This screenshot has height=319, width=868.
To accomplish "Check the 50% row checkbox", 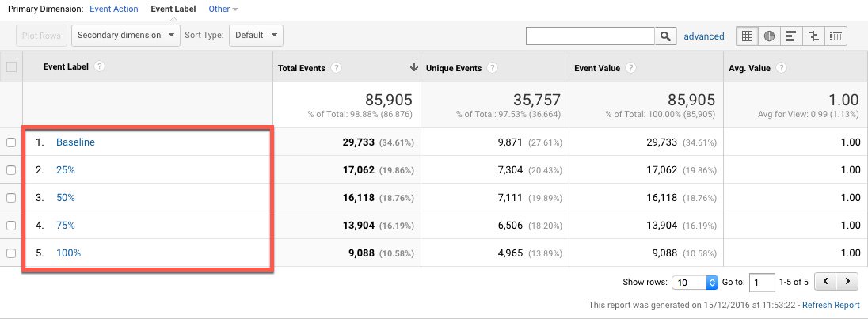I will pyautogui.click(x=11, y=198).
